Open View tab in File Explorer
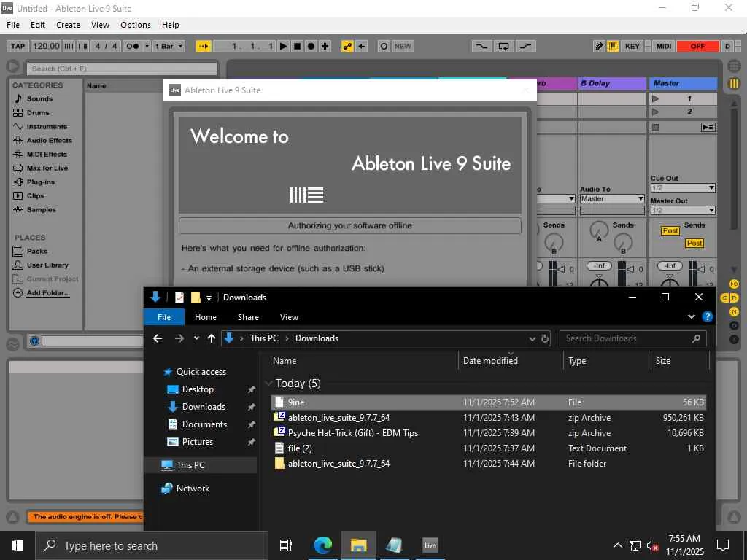The image size is (747, 560). (289, 317)
